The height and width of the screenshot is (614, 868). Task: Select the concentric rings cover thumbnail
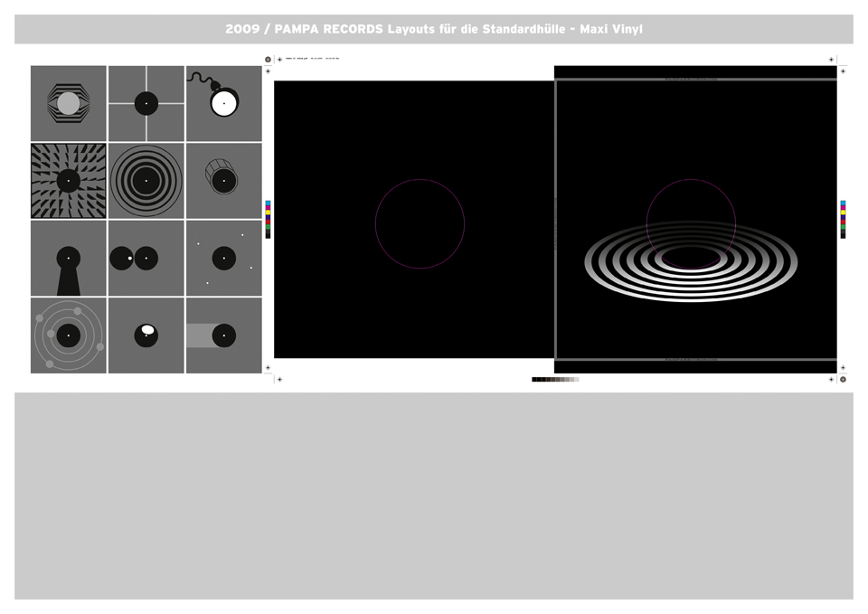click(146, 181)
